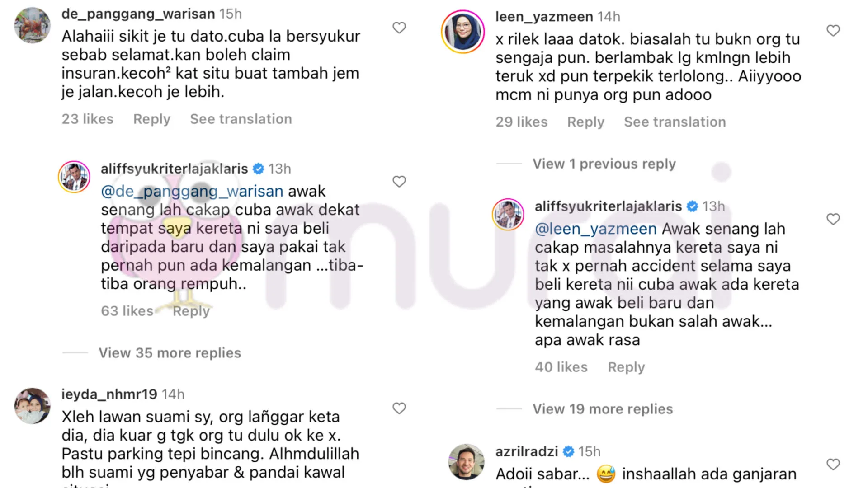The width and height of the screenshot is (868, 488).
Task: Open the @de_panggang_warisan mention link
Action: click(192, 191)
